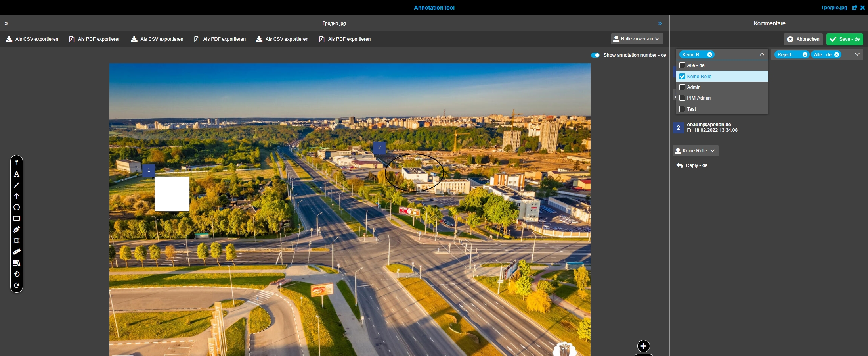The image size is (868, 356).
Task: Open the Rolle zuweisen dropdown
Action: click(x=637, y=39)
